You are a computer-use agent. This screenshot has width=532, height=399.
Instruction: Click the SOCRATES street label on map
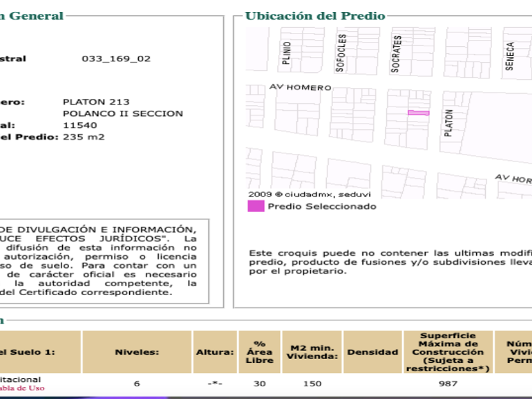pyautogui.click(x=396, y=54)
